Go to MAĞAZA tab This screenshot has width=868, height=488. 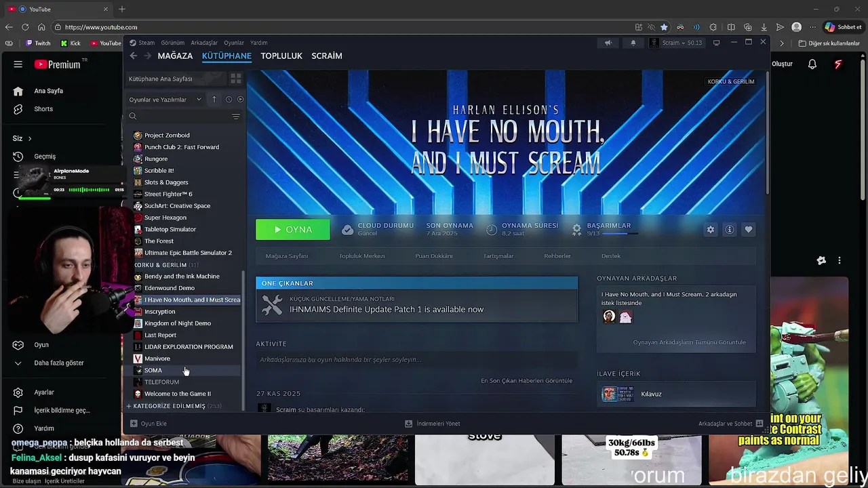pyautogui.click(x=175, y=56)
